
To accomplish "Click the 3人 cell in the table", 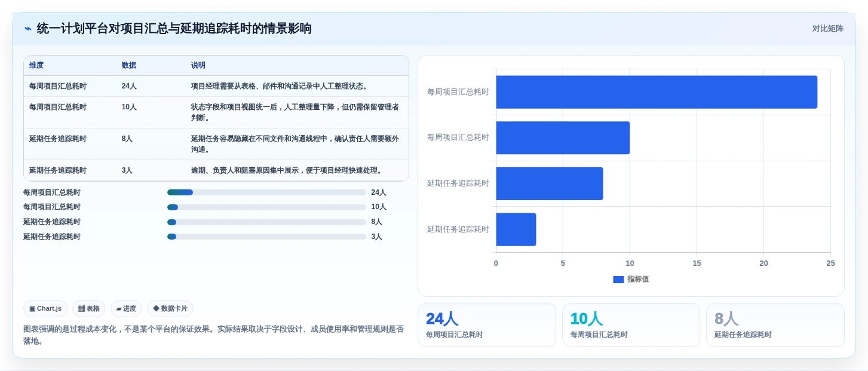I will point(127,170).
